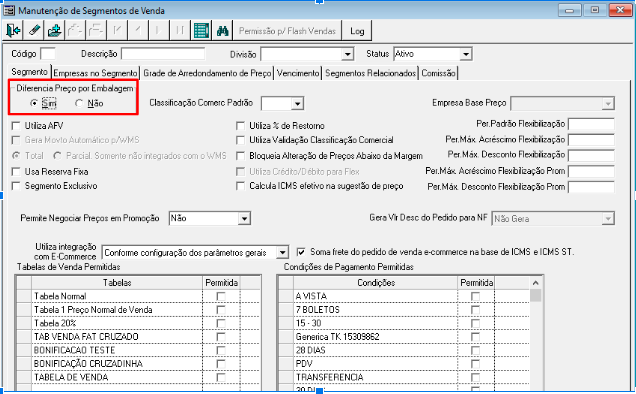
Task: Click Per.Padrão Flexibilização input field
Action: point(591,124)
